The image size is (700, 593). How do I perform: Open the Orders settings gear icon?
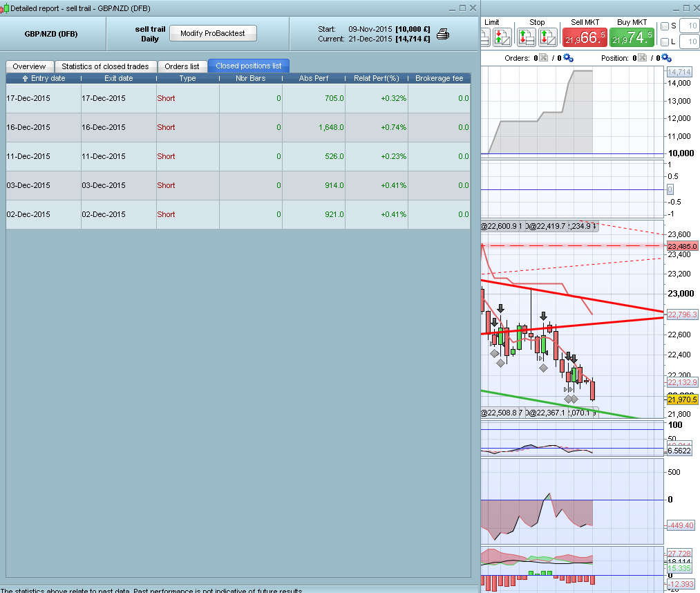[568, 57]
